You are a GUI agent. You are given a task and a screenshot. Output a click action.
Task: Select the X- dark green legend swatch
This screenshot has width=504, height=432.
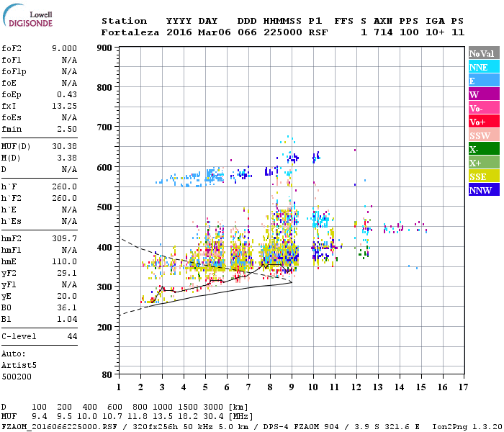coord(484,149)
